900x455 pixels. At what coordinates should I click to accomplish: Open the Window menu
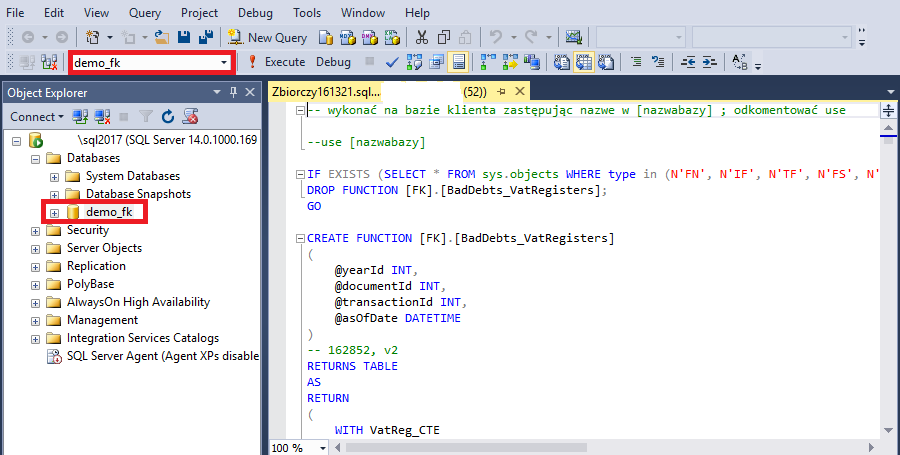click(363, 13)
